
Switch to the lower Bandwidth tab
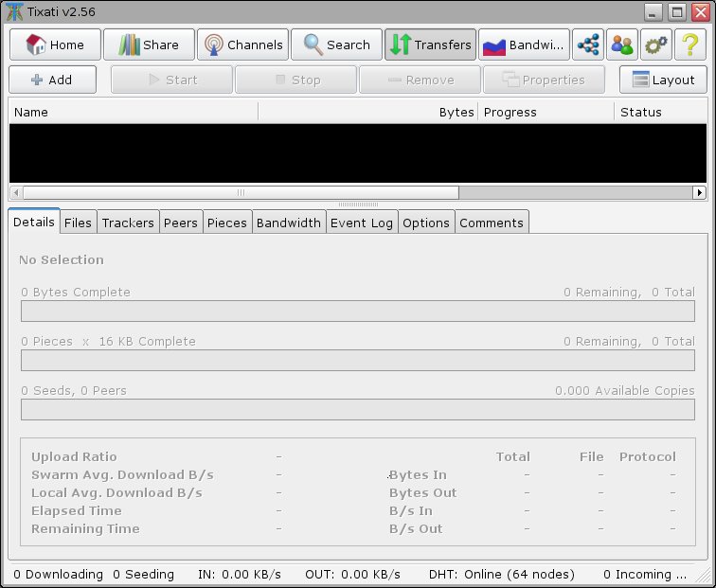point(289,223)
